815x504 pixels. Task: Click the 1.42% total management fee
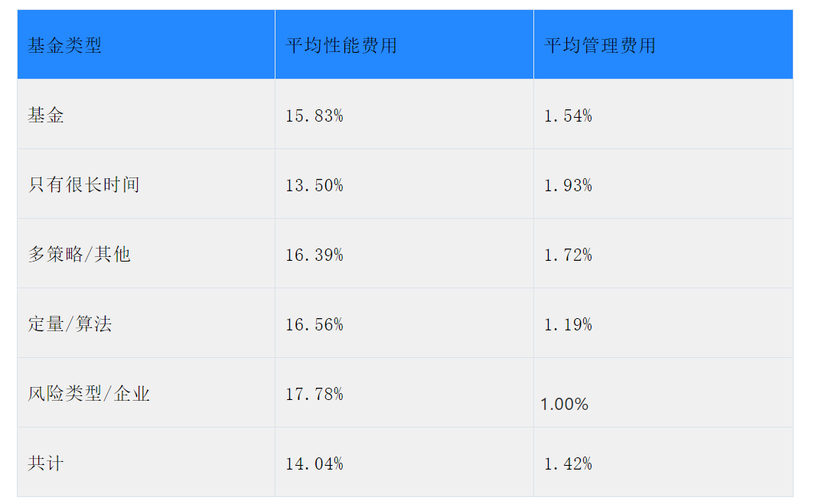click(568, 463)
